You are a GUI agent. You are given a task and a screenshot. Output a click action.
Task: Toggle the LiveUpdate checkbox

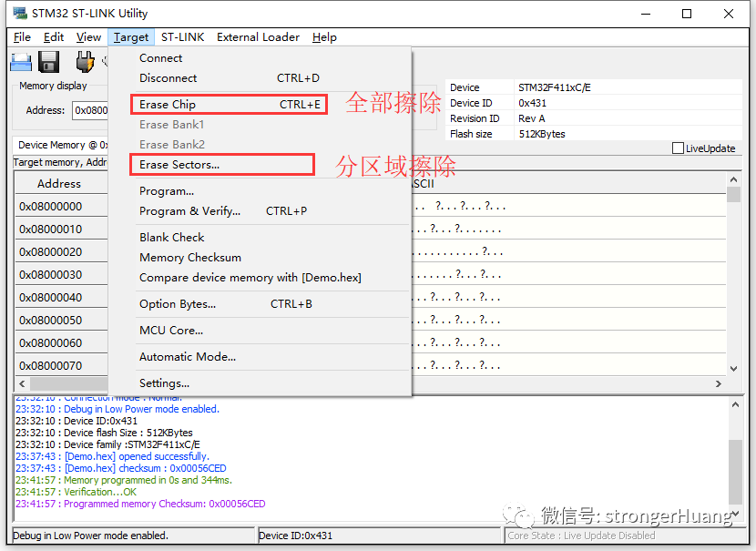pos(678,148)
